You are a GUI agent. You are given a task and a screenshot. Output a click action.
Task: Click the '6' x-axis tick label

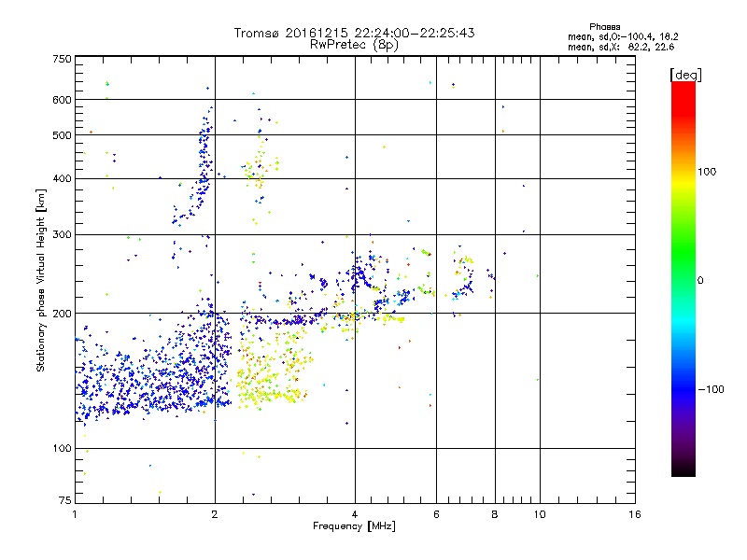coord(436,514)
